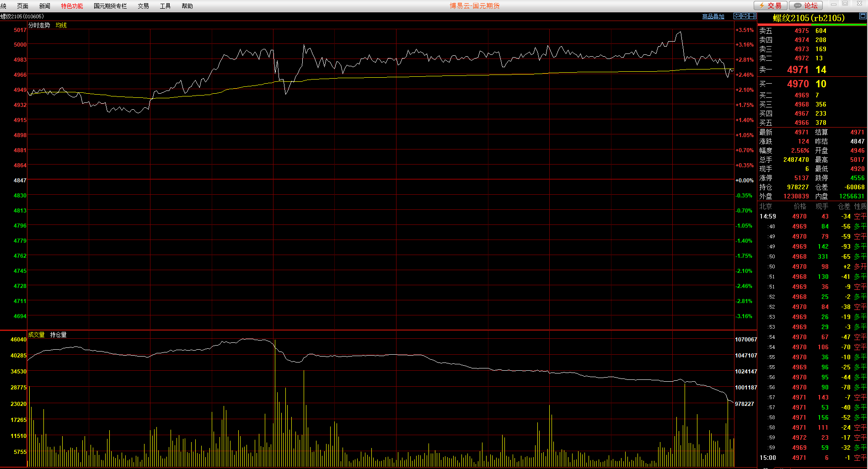Open the 页面 menu
The height and width of the screenshot is (469, 868).
pos(22,6)
